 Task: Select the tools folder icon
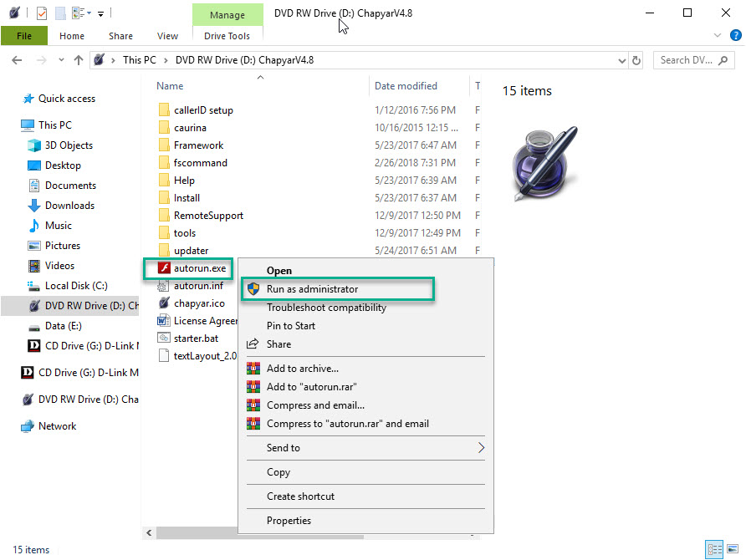coord(164,233)
